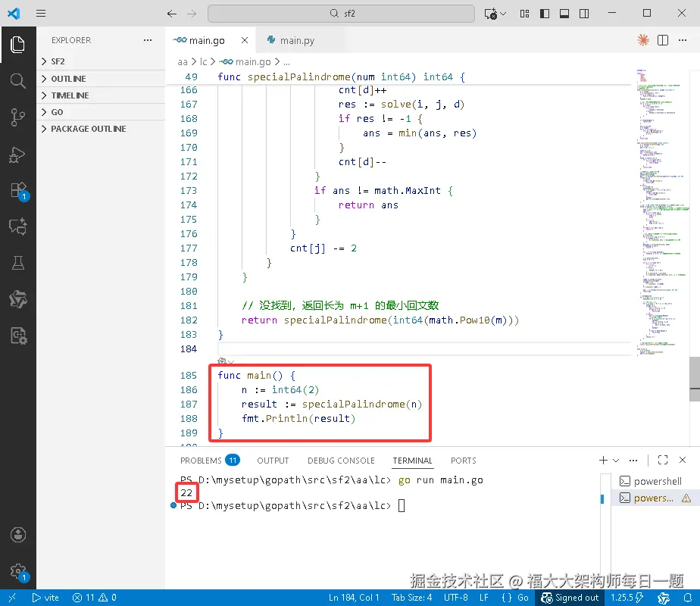Image resolution: width=700 pixels, height=606 pixels.
Task: Click Signed out status item
Action: point(570,598)
